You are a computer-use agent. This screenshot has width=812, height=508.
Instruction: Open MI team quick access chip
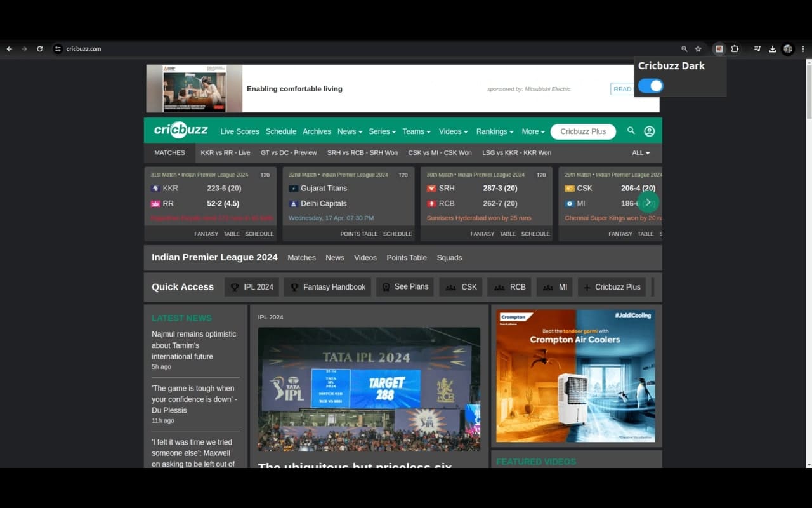[x=554, y=287]
